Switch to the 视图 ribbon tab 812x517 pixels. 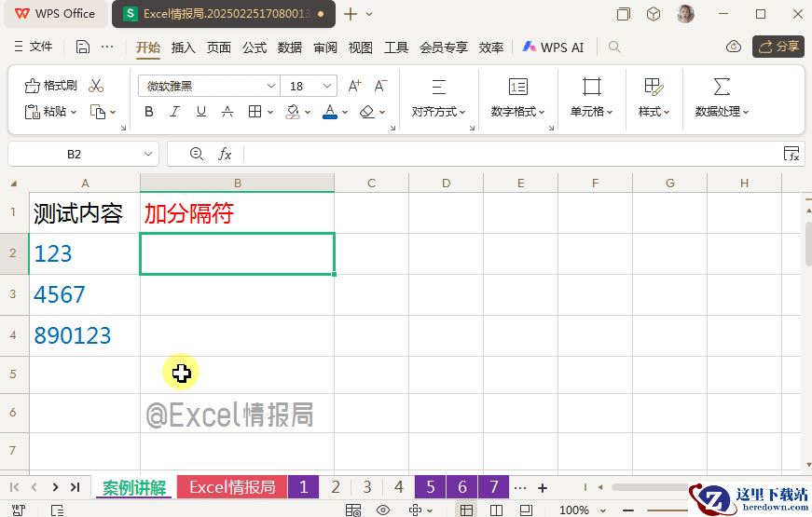(x=361, y=48)
